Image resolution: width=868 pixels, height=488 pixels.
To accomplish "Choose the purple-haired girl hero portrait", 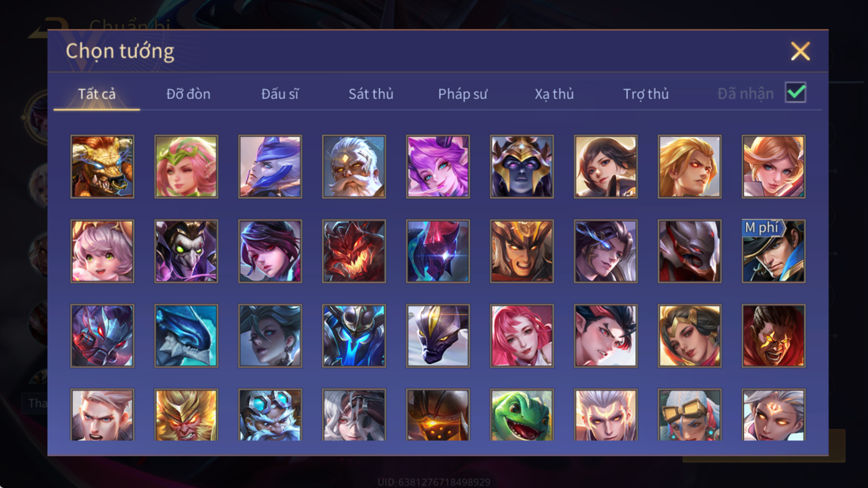I will point(438,166).
